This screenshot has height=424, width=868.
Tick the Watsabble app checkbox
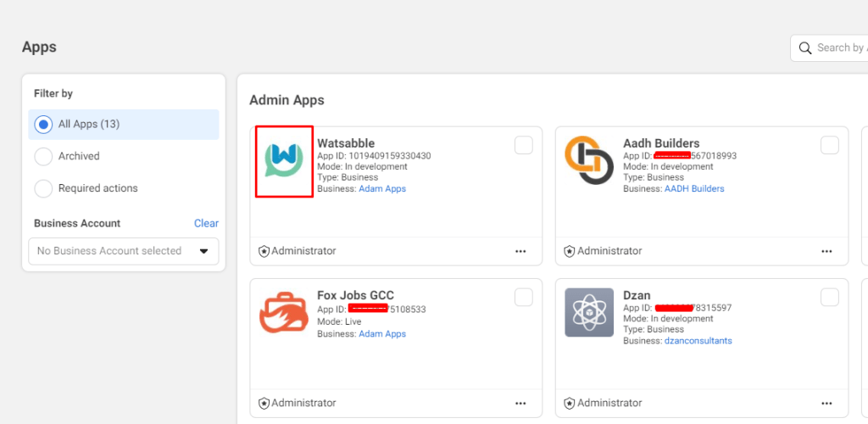524,145
